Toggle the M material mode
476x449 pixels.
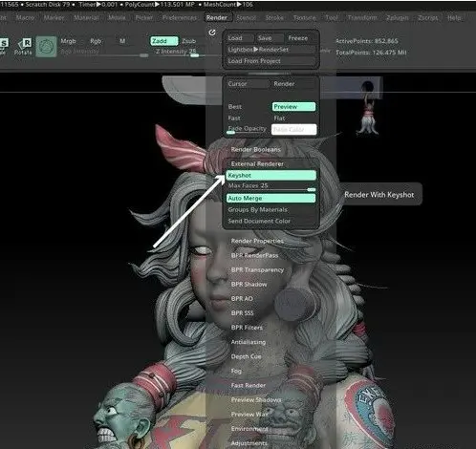point(122,41)
